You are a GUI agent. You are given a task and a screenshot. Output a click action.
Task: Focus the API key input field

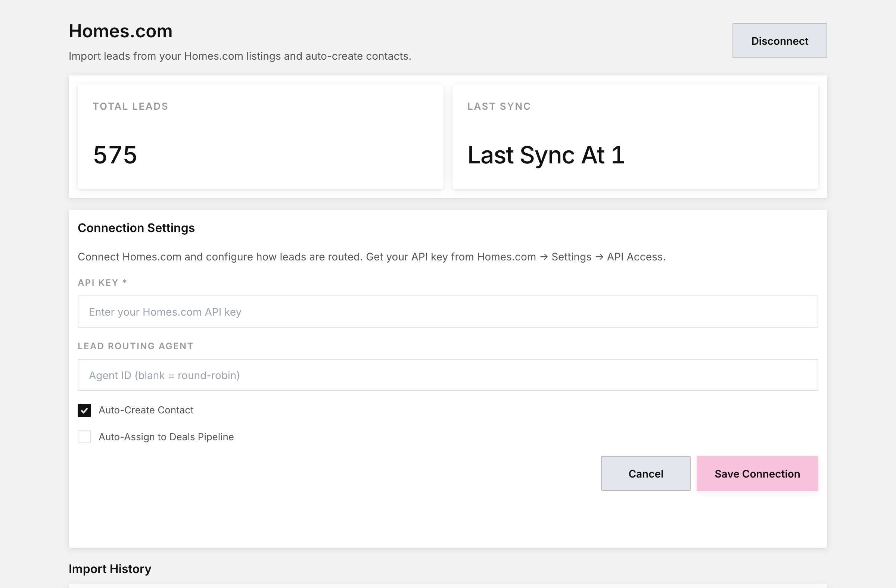(448, 312)
